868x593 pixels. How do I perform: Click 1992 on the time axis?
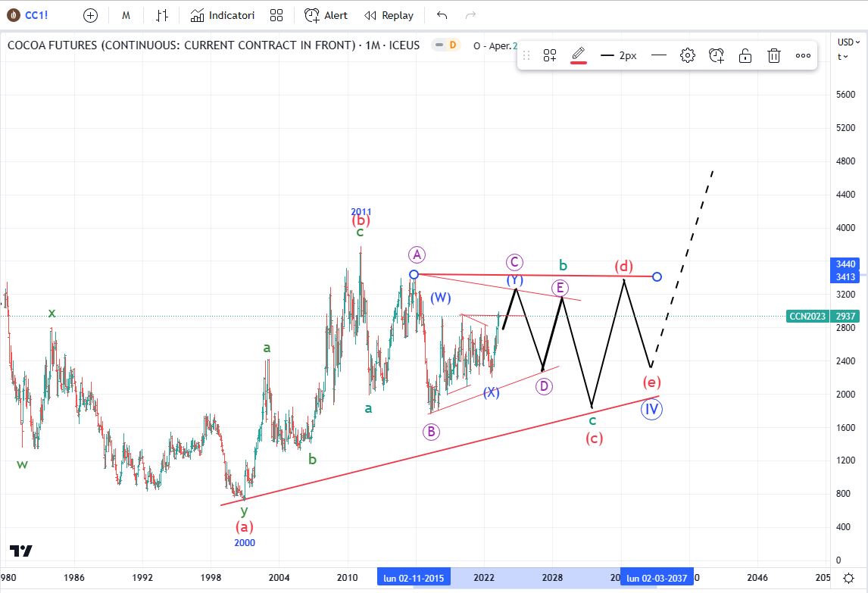tap(142, 578)
